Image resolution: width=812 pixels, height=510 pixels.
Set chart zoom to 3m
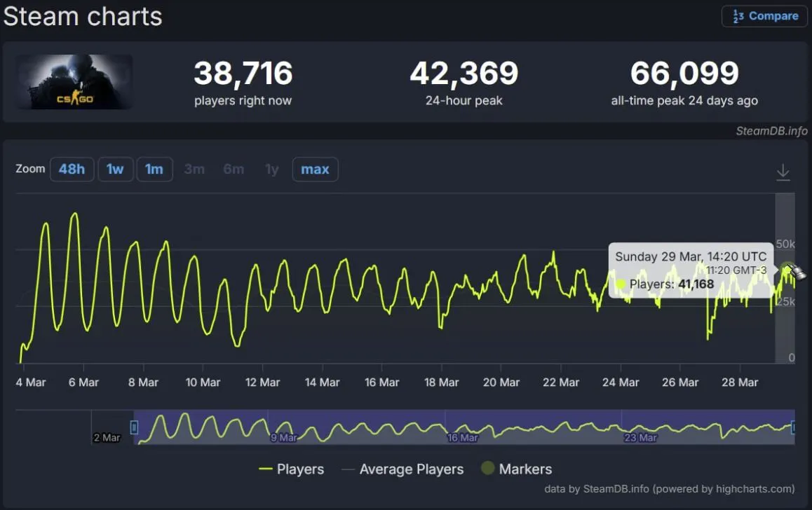point(194,169)
